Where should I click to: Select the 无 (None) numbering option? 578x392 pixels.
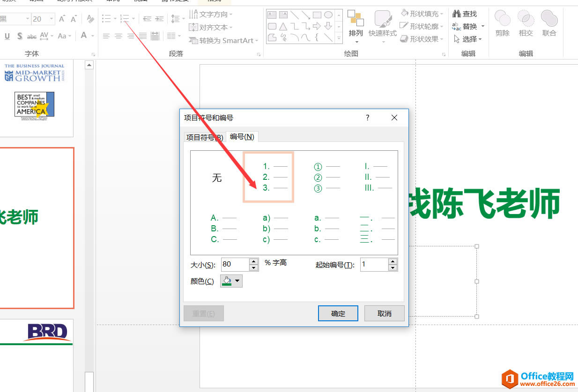tap(217, 177)
